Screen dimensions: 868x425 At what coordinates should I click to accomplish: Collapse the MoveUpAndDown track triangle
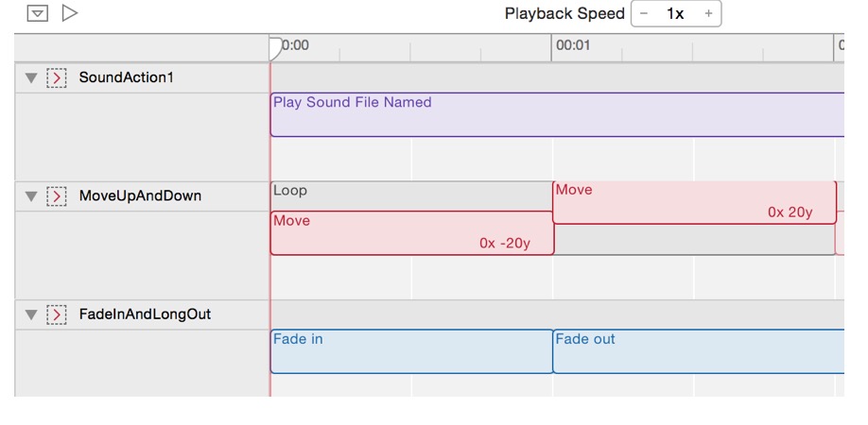(x=31, y=196)
